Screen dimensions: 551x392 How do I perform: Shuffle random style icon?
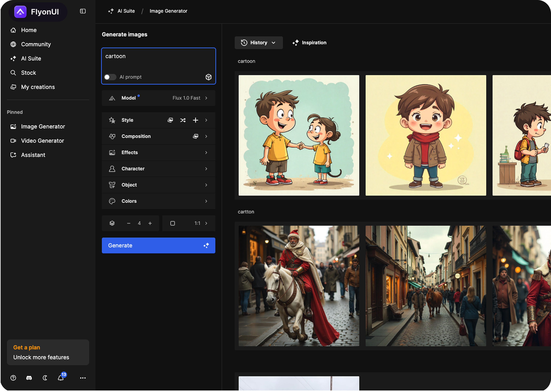(183, 120)
